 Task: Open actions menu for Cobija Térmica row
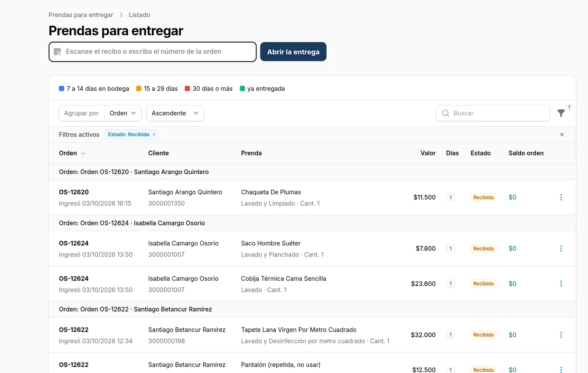coord(561,284)
